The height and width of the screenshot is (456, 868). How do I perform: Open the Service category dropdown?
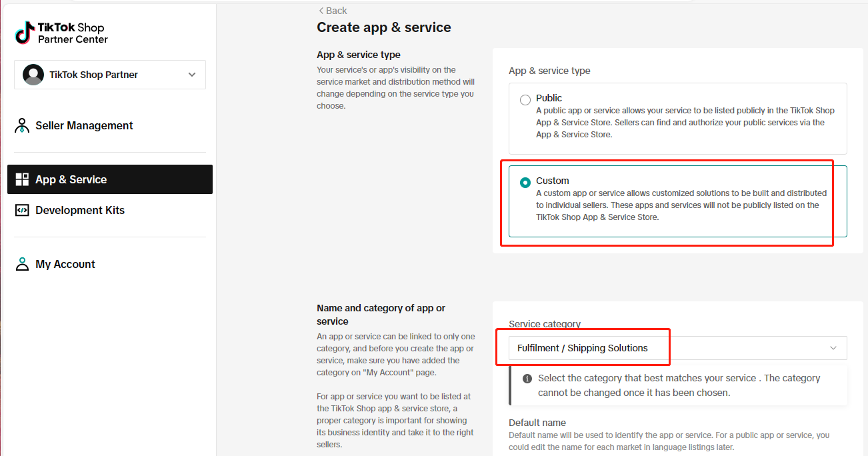pyautogui.click(x=678, y=348)
